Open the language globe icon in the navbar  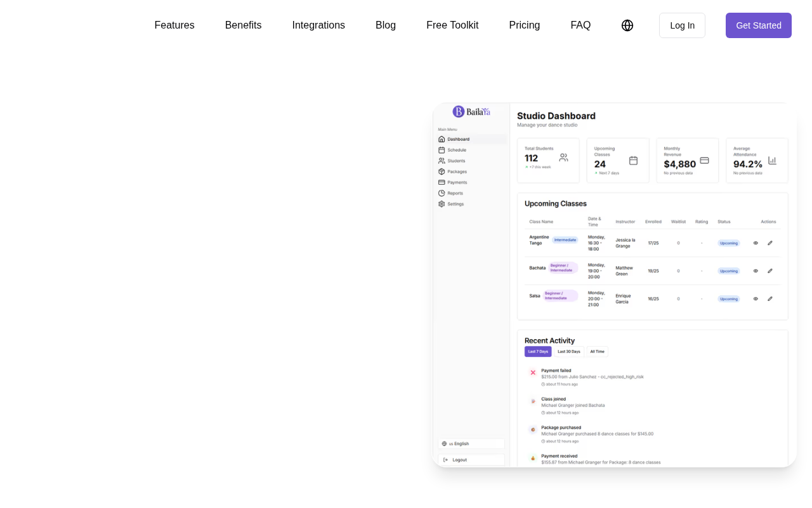coord(627,25)
